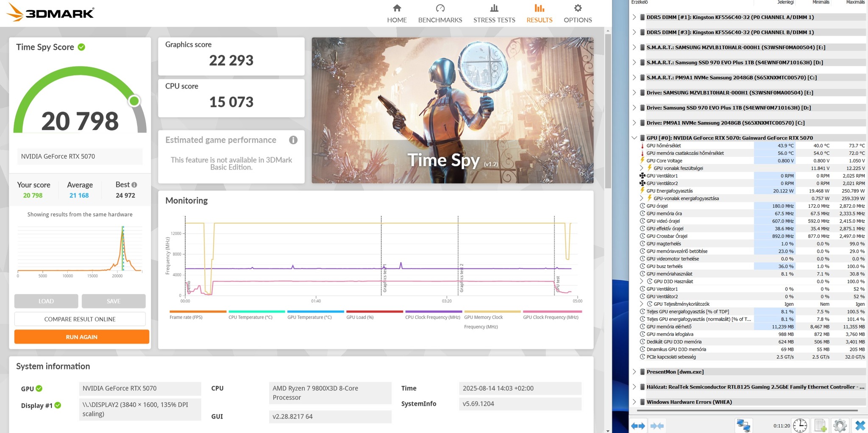This screenshot has height=433, width=868.
Task: Expand the DDR5 DIMM [#3] Kingston sensor group
Action: [x=634, y=32]
